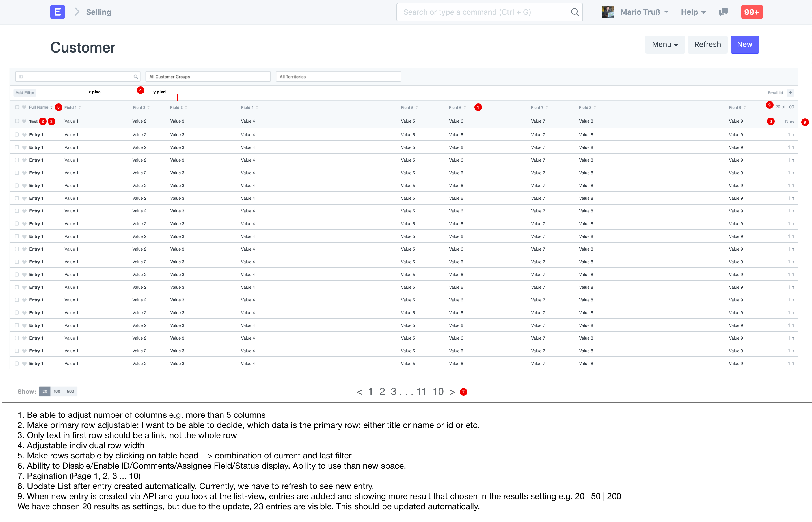The height and width of the screenshot is (522, 812).
Task: Open the 99+ notifications badge
Action: (x=751, y=12)
